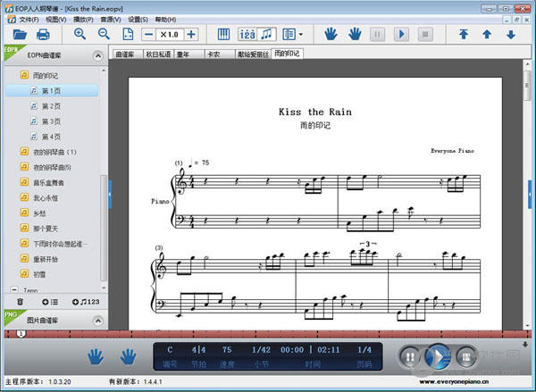Open the 文件(F) menu
This screenshot has width=536, height=392.
point(29,20)
